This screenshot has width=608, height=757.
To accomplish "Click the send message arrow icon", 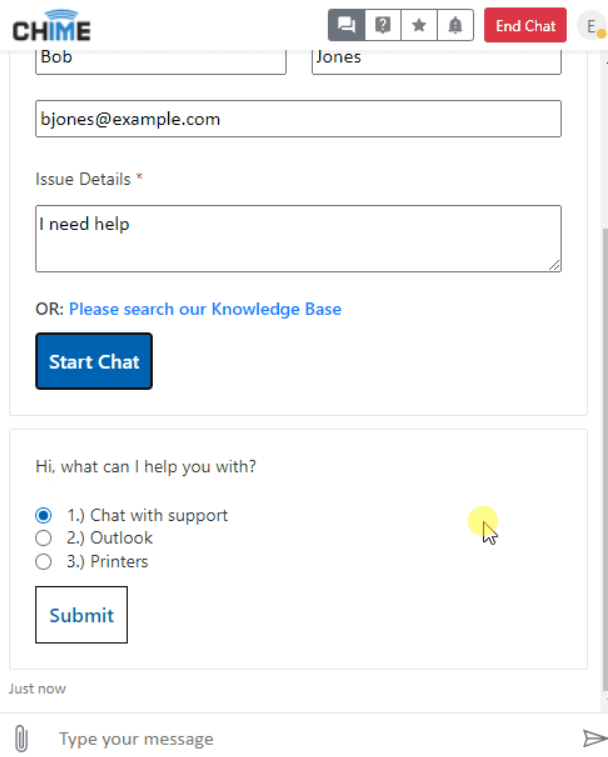I will click(594, 738).
